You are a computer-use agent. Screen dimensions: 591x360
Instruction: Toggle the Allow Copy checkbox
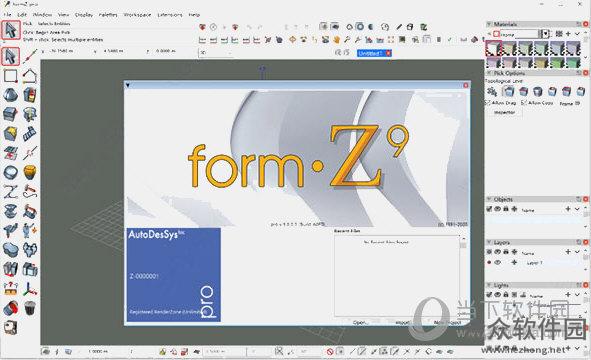tap(524, 103)
